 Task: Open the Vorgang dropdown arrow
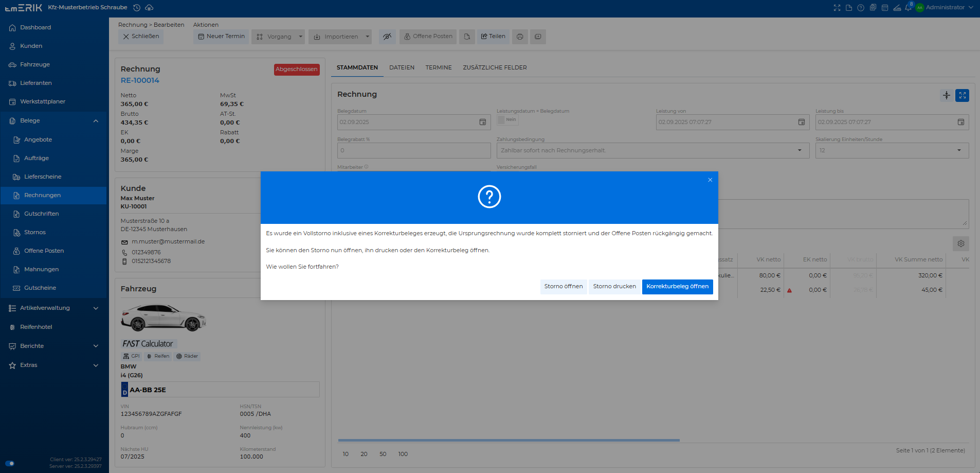300,37
